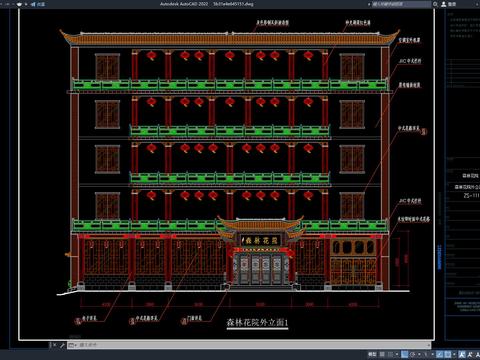
Task: Close the command line with its X icon
Action: tap(55, 345)
